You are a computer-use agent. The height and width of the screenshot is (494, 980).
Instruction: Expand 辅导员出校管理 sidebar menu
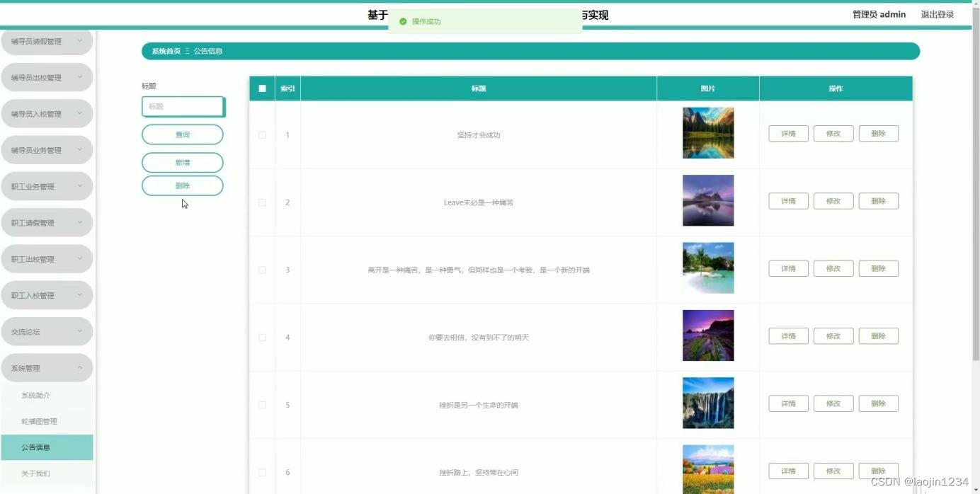click(x=47, y=77)
